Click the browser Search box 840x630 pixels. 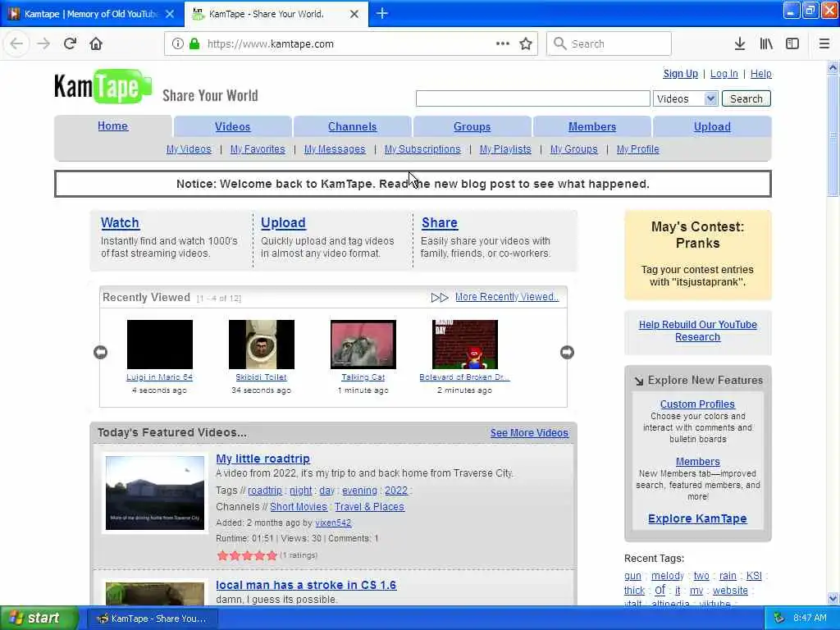point(609,44)
